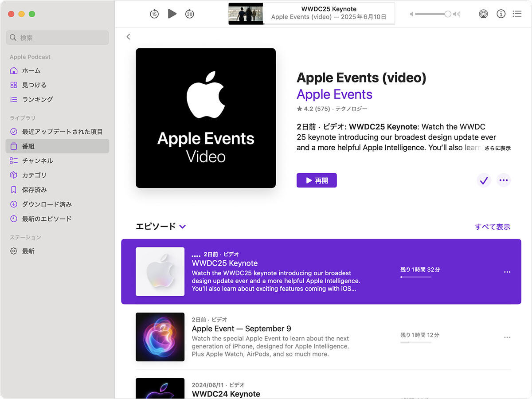The height and width of the screenshot is (399, 532).
Task: Show episode info panel
Action: point(501,14)
